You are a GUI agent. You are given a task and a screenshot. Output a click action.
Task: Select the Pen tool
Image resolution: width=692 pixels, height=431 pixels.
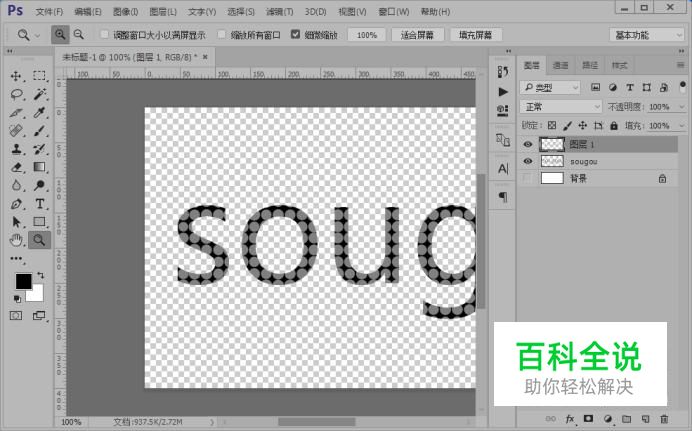(x=16, y=204)
